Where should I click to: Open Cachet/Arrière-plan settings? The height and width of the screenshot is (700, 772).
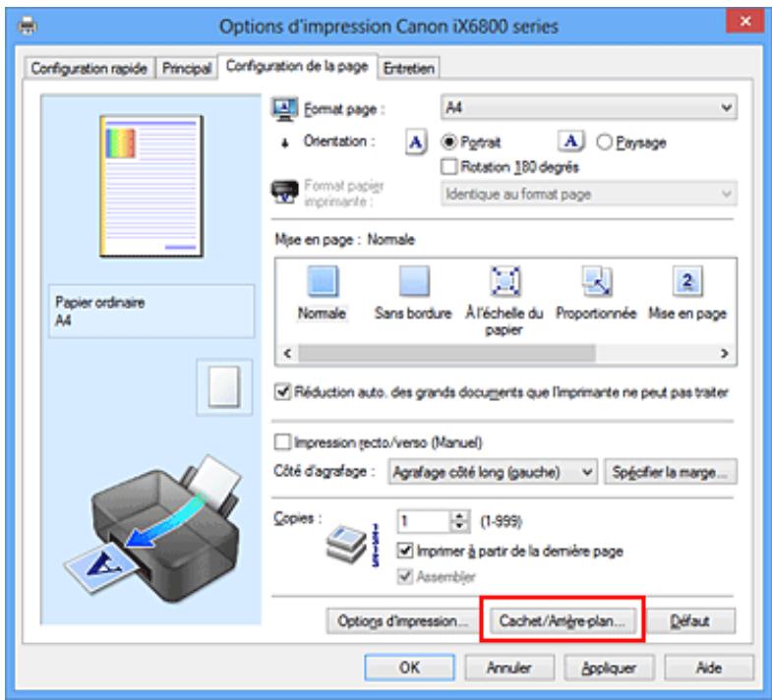[562, 621]
